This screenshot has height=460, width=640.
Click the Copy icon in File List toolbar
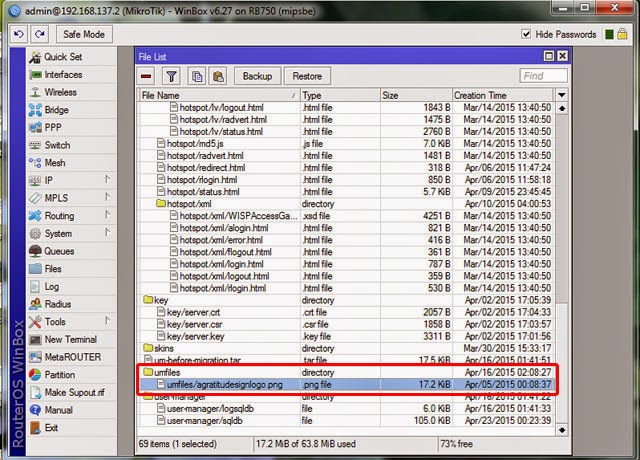[197, 76]
